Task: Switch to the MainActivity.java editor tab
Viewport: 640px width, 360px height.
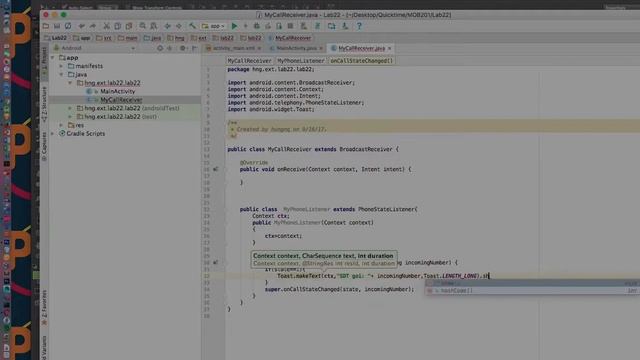Action: click(x=296, y=48)
